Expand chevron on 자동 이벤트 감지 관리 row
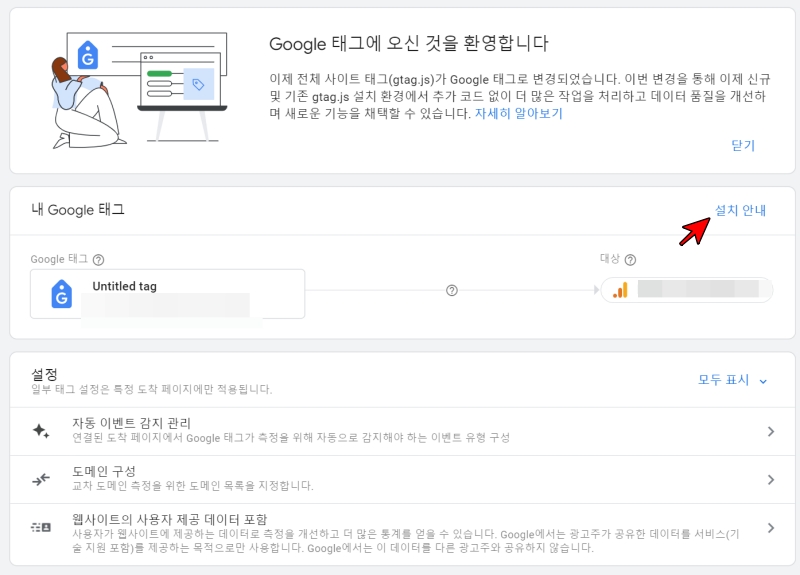Screen dimensions: 800x575 click(x=771, y=432)
